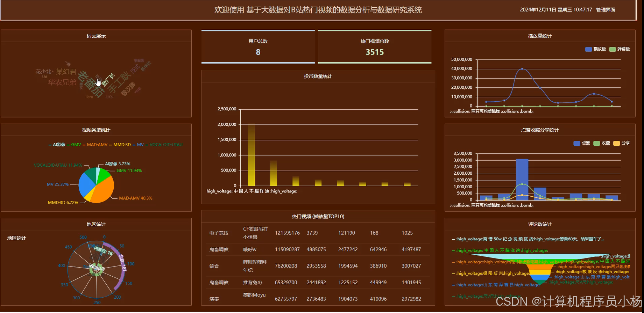Click the second-tallest bar in 投币数量统计 chart
The height and width of the screenshot is (313, 644).
pos(274,173)
